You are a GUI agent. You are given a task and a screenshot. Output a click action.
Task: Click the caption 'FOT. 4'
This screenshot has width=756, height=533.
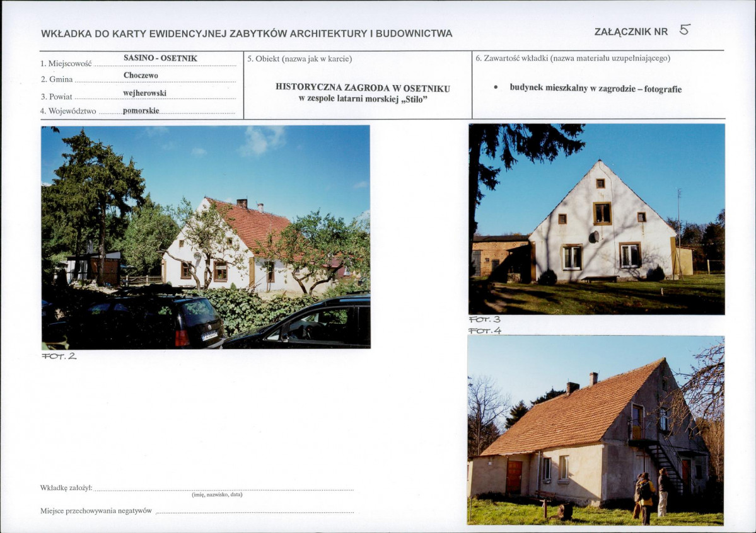pos(485,331)
